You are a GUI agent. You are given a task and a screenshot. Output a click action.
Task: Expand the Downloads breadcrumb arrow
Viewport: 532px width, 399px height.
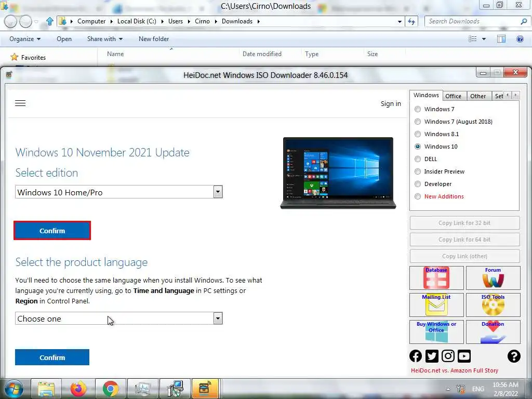(259, 21)
